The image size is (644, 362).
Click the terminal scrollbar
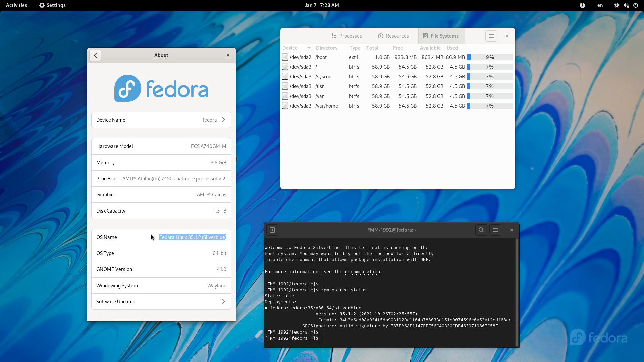pos(517,292)
